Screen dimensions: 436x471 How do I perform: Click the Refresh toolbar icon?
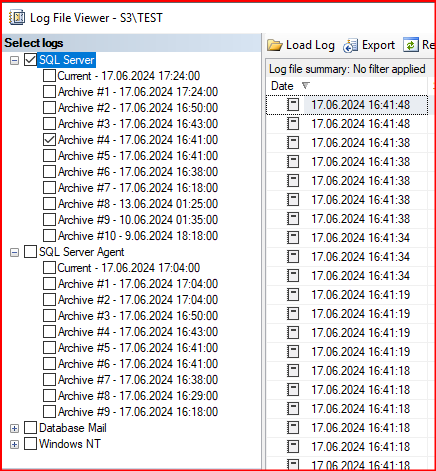coord(410,45)
